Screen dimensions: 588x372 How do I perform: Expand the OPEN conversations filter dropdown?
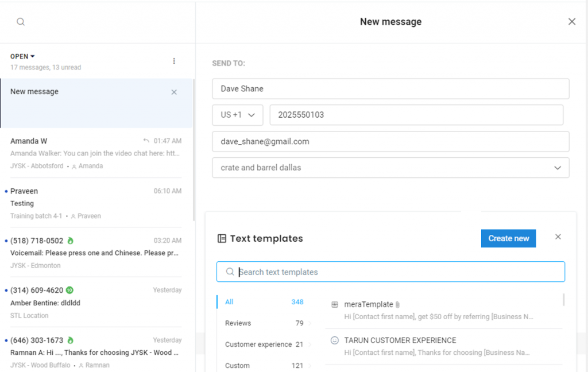pyautogui.click(x=23, y=56)
